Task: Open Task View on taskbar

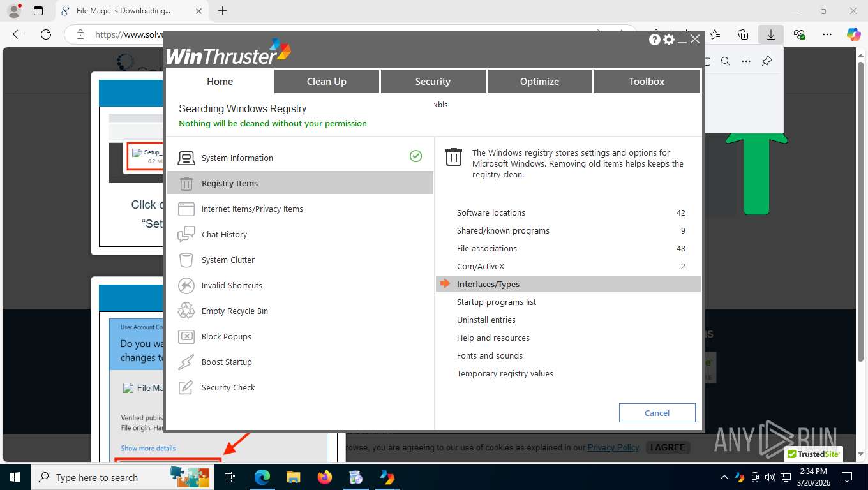Action: pyautogui.click(x=230, y=477)
